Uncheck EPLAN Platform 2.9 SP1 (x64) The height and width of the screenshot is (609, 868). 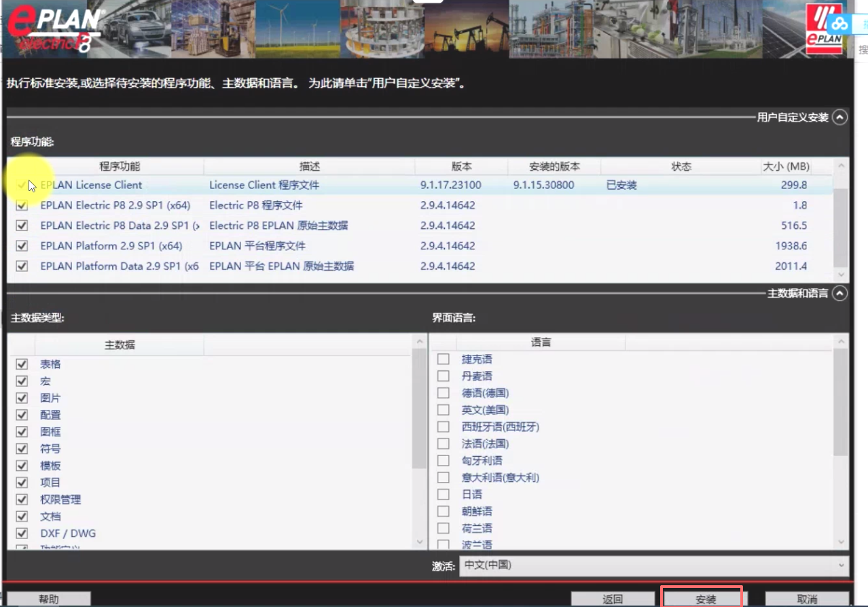(x=22, y=246)
